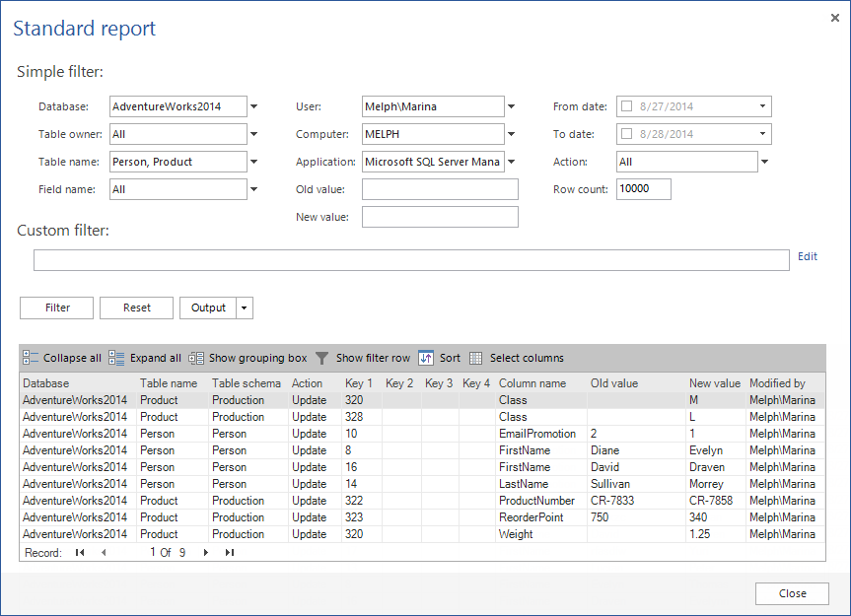Open the Database dropdown
This screenshot has width=851, height=616.
tap(253, 106)
